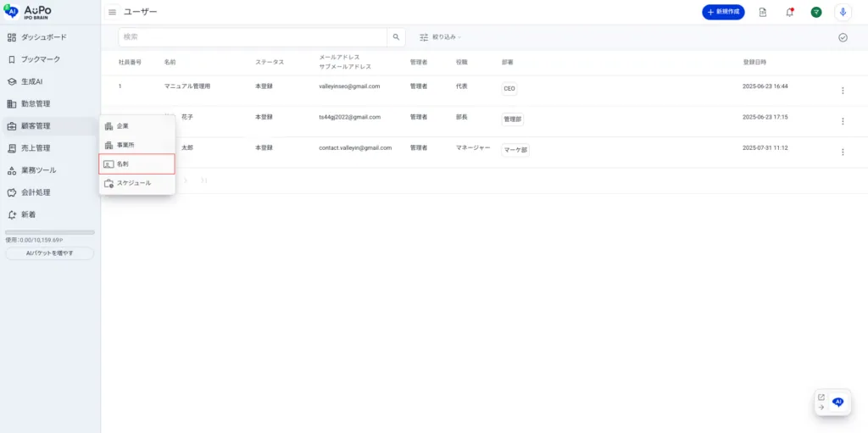Click the 役職 column header
The height and width of the screenshot is (433, 868).
pos(462,62)
